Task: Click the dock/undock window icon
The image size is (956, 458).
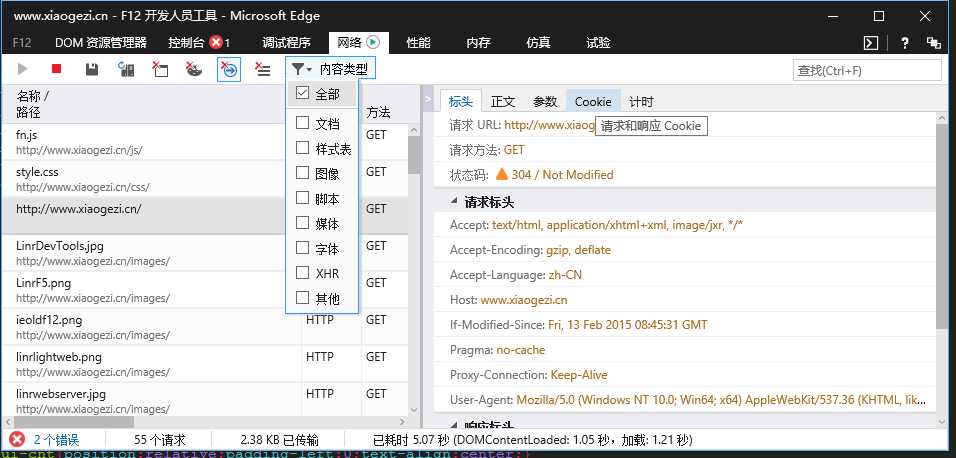Action: pyautogui.click(x=933, y=43)
